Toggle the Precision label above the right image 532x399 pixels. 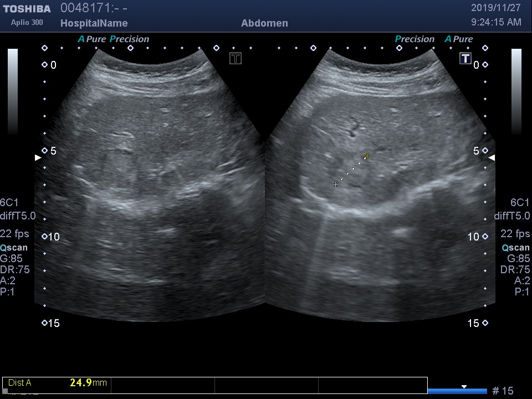415,39
